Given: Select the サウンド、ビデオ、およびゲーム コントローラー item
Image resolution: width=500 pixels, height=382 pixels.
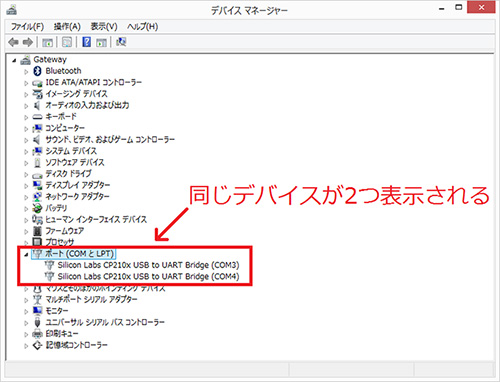Looking at the screenshot, I should (110, 140).
